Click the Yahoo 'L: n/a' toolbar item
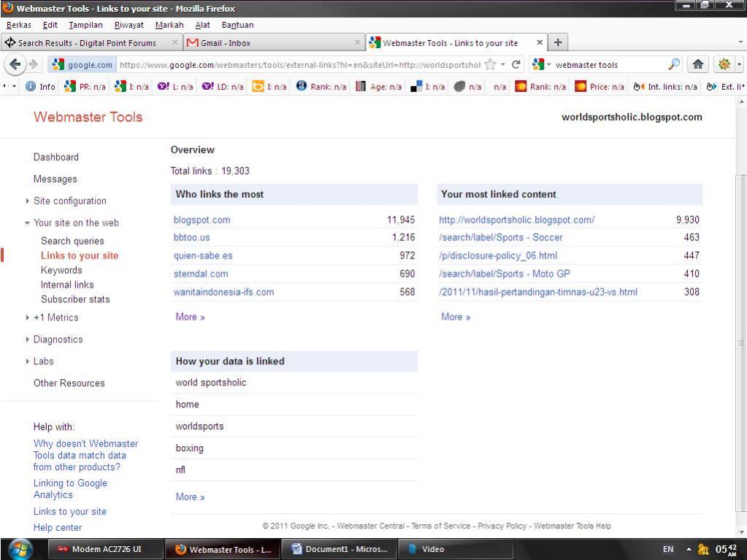This screenshot has height=560, width=747. pyautogui.click(x=175, y=87)
